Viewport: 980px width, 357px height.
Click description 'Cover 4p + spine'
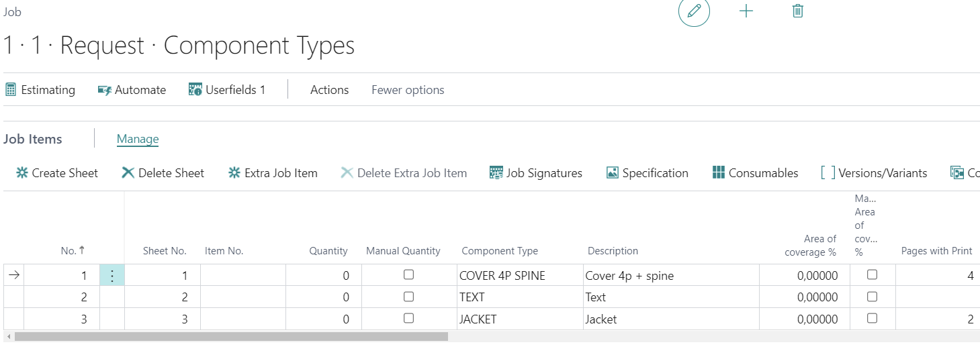tap(629, 276)
